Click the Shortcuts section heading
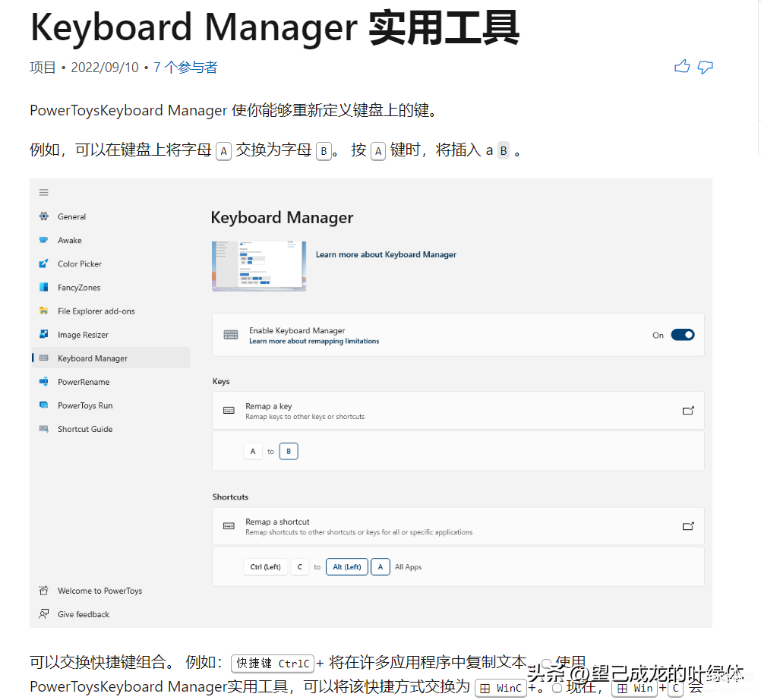 coord(230,497)
